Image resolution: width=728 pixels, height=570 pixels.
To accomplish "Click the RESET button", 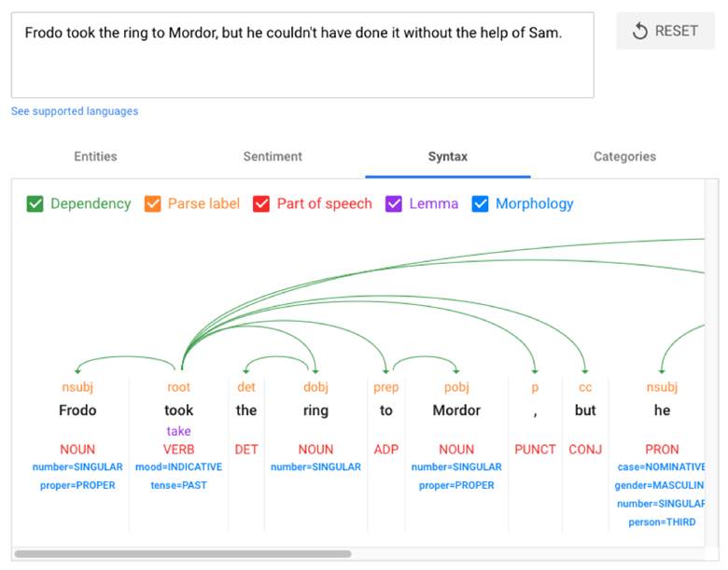I will 665,31.
